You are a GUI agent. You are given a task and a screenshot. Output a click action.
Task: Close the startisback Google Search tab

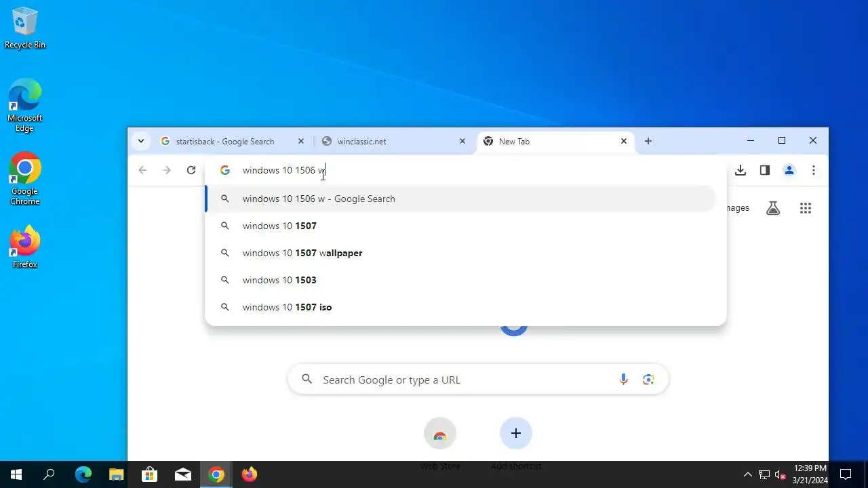pos(301,142)
